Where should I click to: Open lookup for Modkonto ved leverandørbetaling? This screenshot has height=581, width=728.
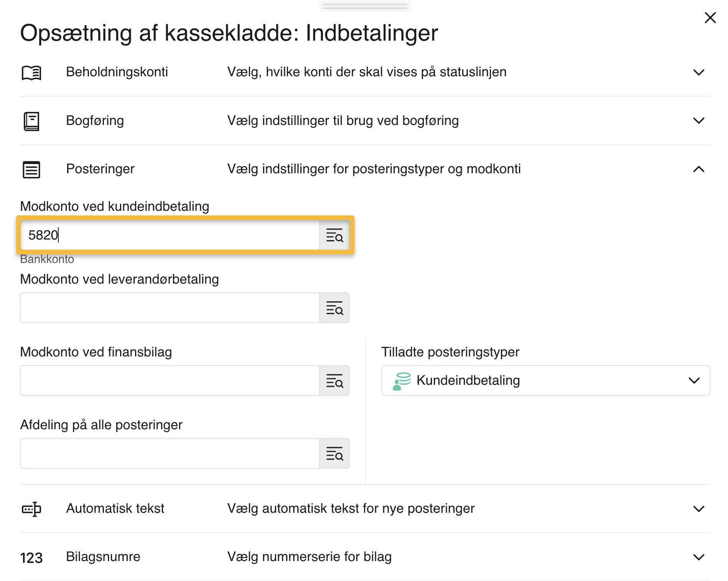point(335,308)
